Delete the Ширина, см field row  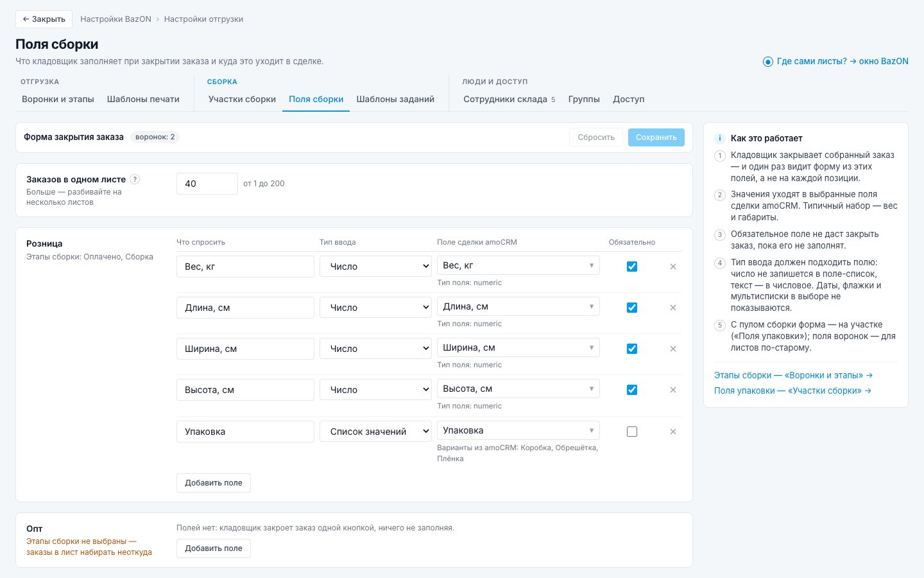click(673, 349)
